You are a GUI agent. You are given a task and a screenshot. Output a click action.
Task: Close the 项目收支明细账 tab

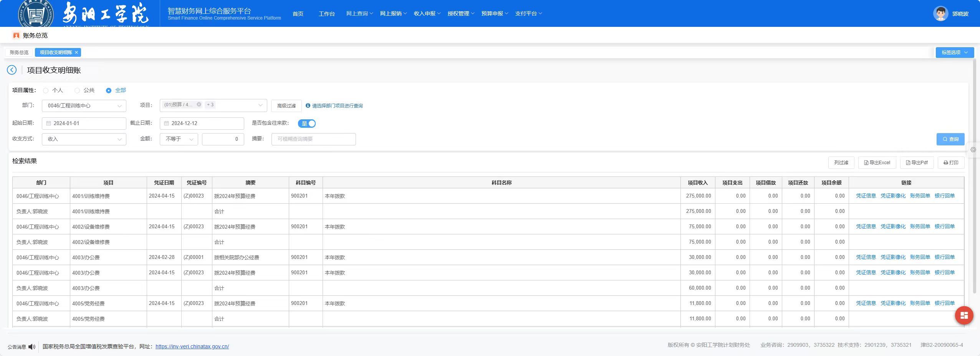[76, 53]
